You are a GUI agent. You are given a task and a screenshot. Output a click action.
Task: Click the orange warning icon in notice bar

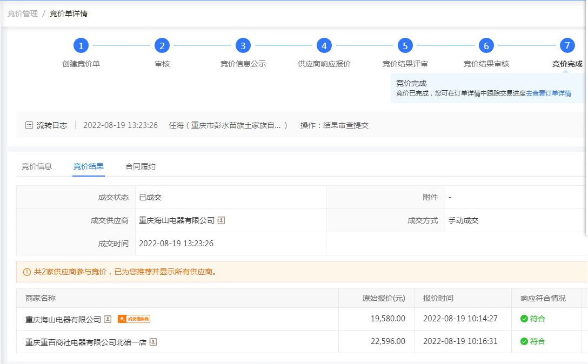tap(27, 272)
